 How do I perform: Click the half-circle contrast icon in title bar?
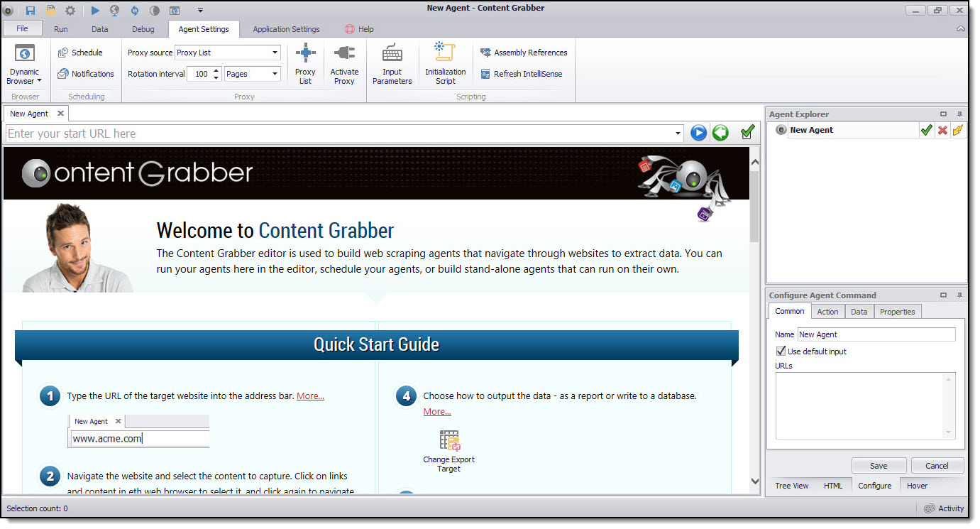tap(155, 10)
